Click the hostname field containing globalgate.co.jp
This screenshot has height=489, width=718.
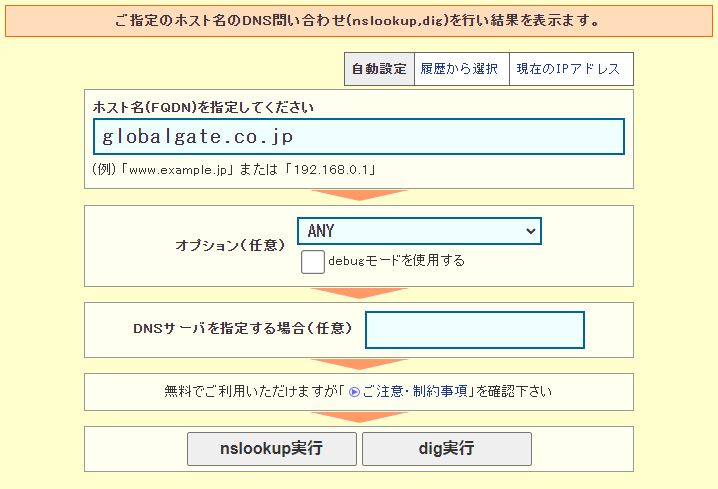point(359,136)
